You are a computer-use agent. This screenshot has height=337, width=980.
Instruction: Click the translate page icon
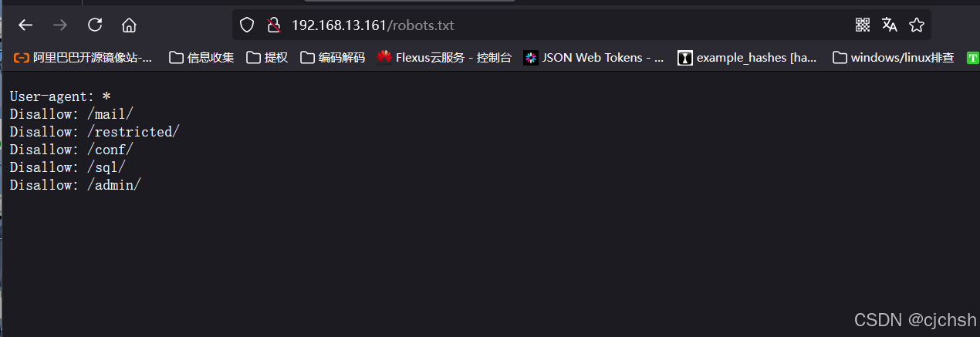pos(890,25)
